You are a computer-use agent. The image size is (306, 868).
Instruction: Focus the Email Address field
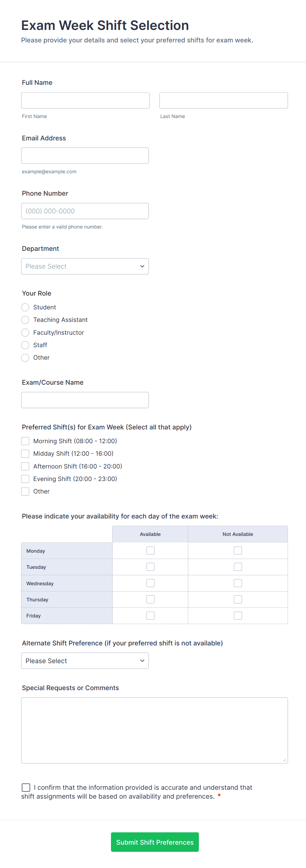(x=85, y=156)
